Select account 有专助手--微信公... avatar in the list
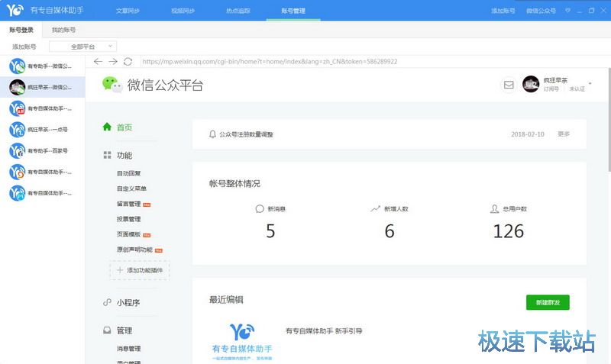The image size is (611, 364). [17, 66]
